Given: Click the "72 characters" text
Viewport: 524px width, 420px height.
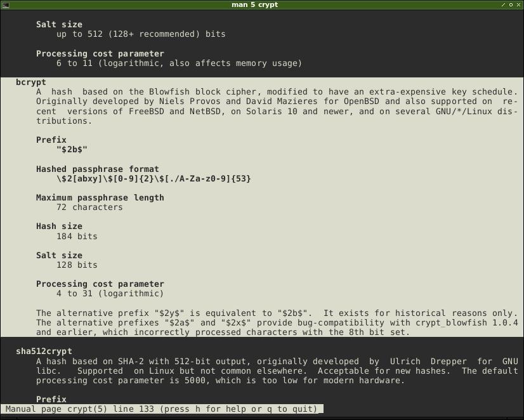Looking at the screenshot, I should click(x=89, y=207).
